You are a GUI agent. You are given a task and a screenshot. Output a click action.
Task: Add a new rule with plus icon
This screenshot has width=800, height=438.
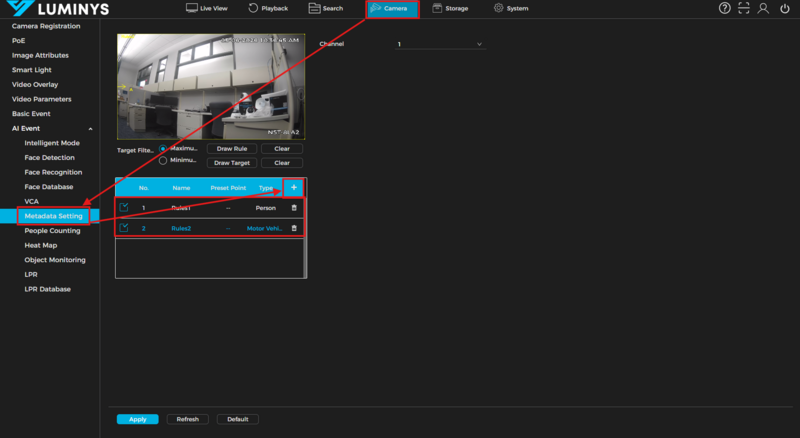pyautogui.click(x=293, y=187)
